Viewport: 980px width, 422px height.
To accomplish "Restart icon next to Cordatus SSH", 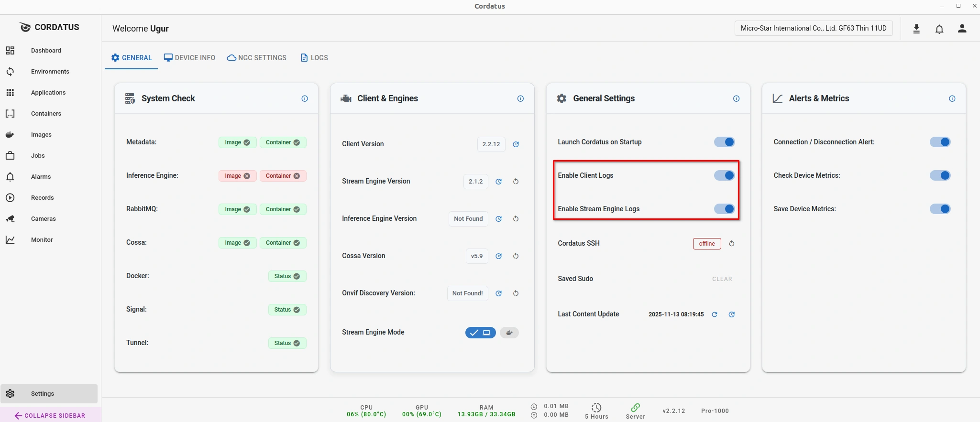I will coord(731,244).
